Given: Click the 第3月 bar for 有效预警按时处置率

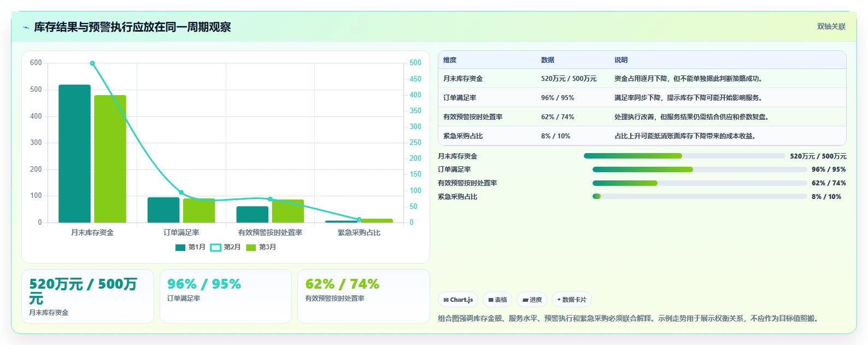Looking at the screenshot, I should pyautogui.click(x=288, y=211).
